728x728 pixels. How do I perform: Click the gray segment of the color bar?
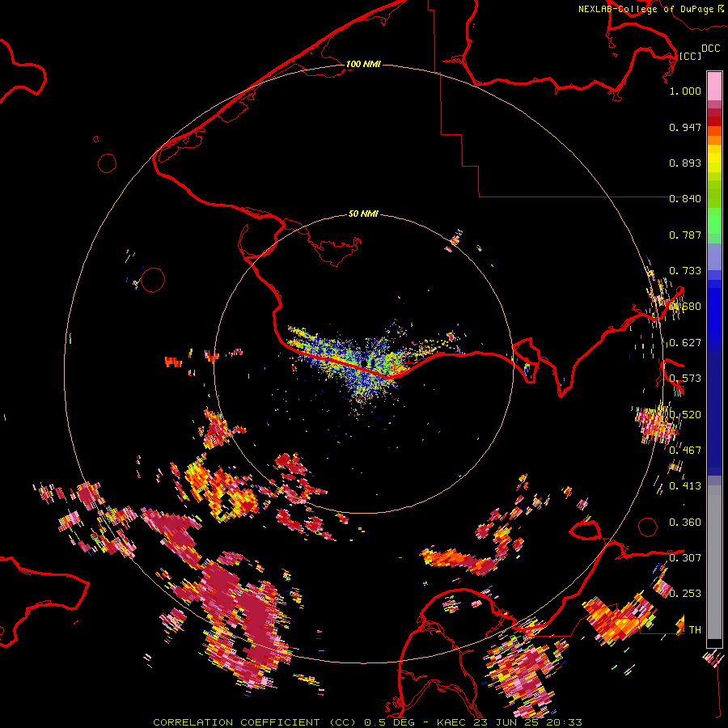pos(714,562)
